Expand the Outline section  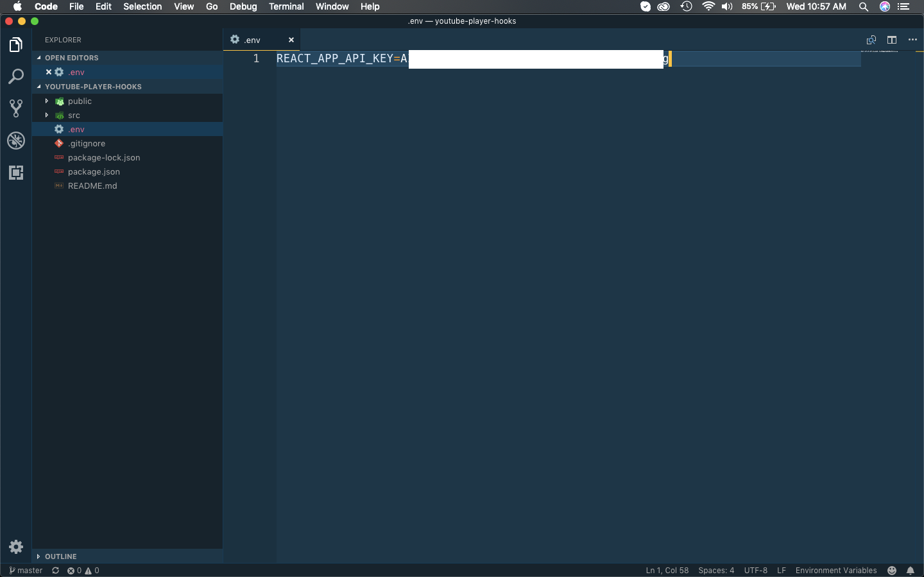(127, 556)
